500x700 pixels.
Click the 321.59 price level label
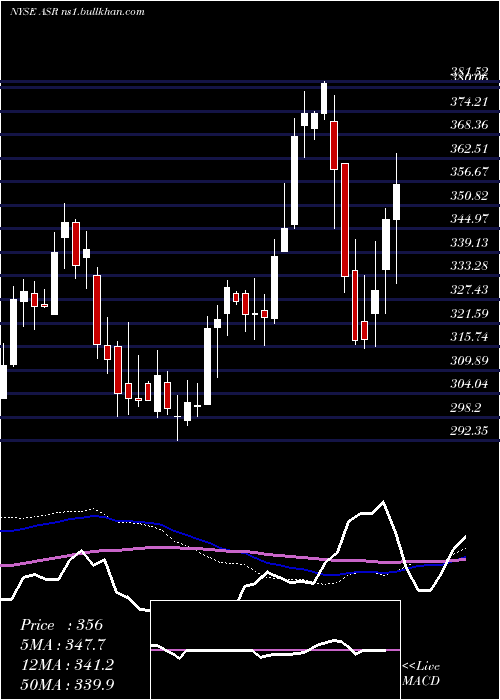tap(468, 314)
